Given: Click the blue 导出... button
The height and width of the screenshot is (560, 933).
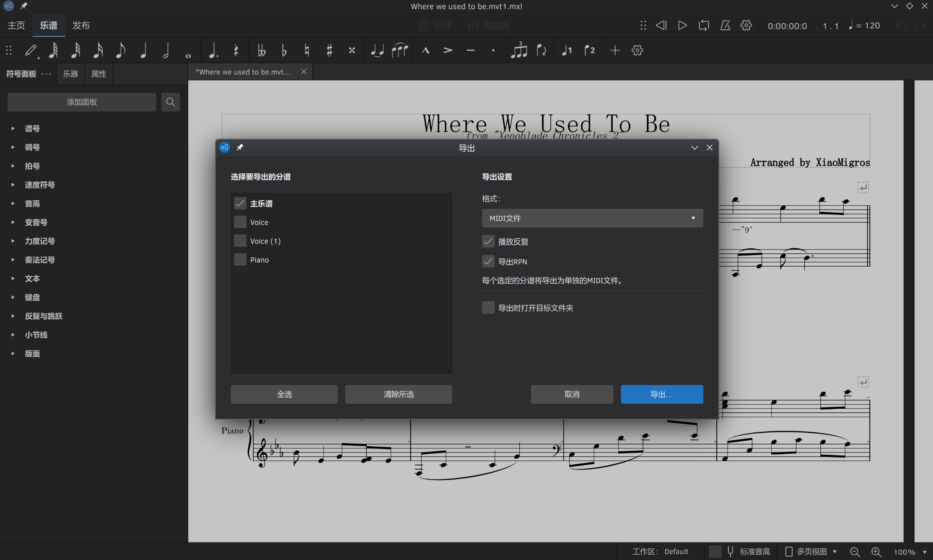Looking at the screenshot, I should coord(661,394).
